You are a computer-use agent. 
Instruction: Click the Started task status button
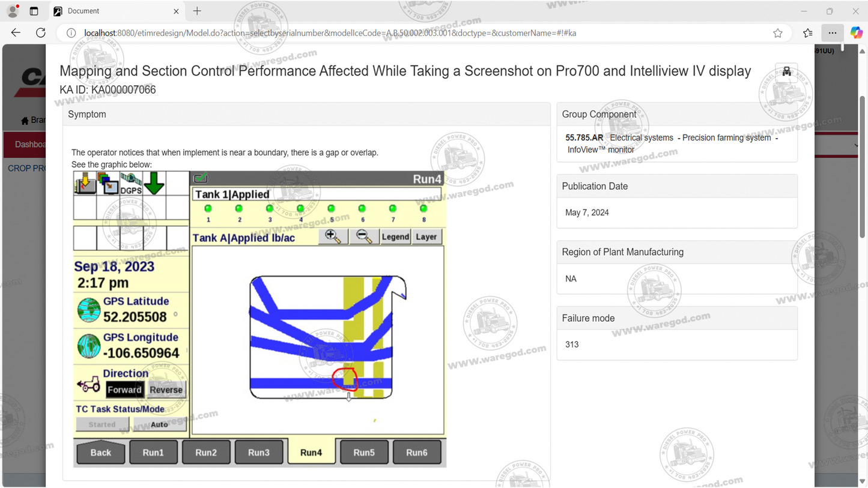point(102,424)
